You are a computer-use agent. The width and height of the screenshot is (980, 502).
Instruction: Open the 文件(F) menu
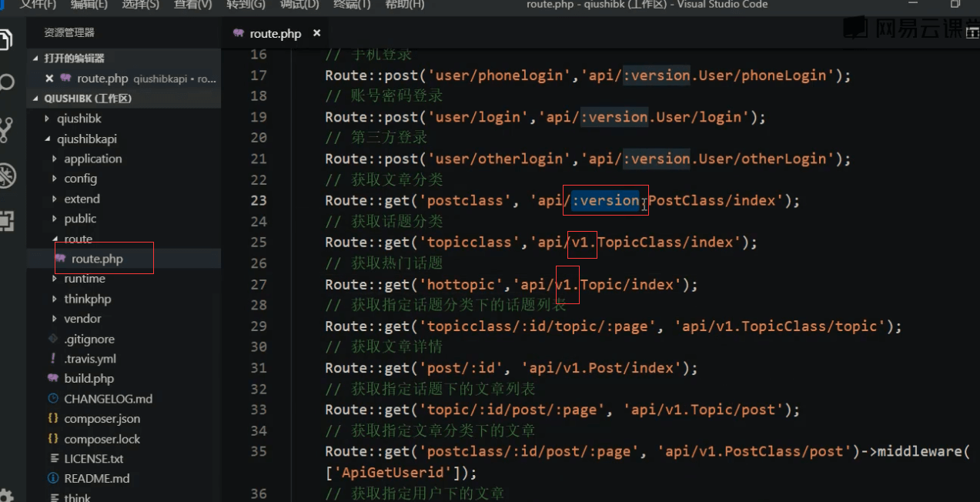pyautogui.click(x=38, y=5)
